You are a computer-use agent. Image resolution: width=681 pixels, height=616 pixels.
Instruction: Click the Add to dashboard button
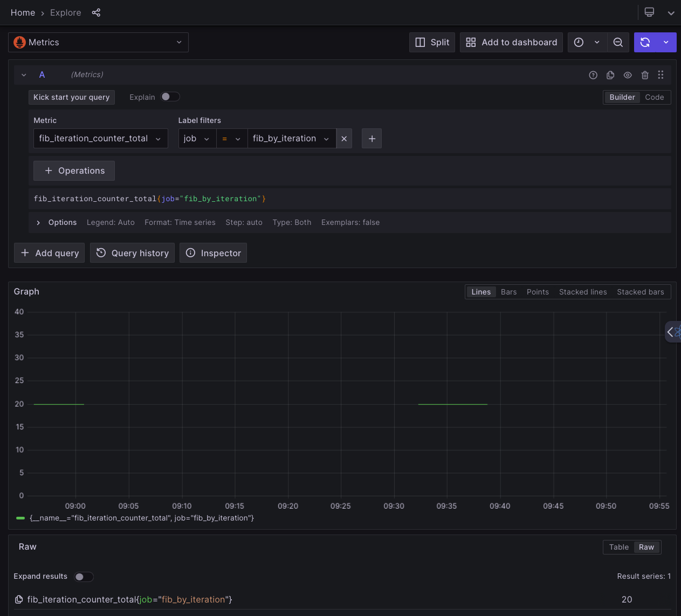(x=511, y=42)
